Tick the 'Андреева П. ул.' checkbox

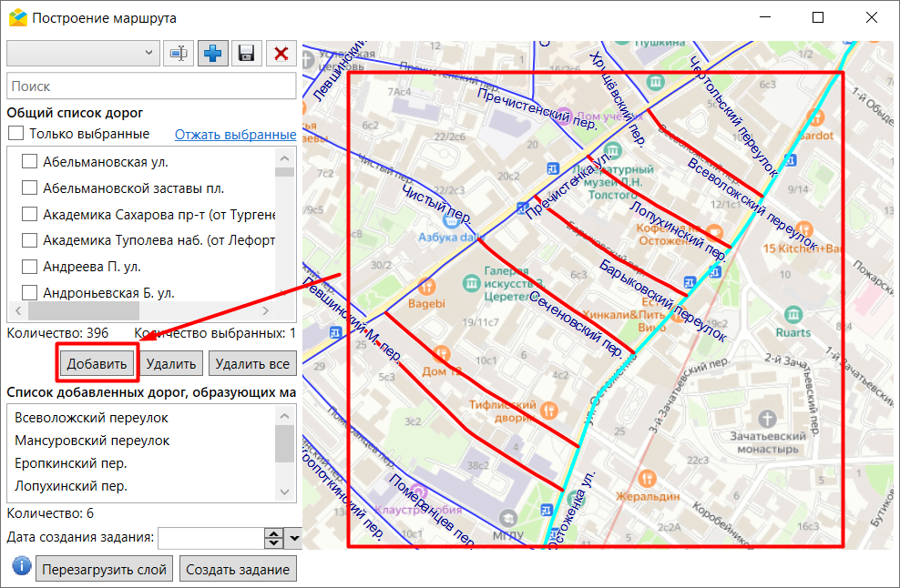coord(29,268)
